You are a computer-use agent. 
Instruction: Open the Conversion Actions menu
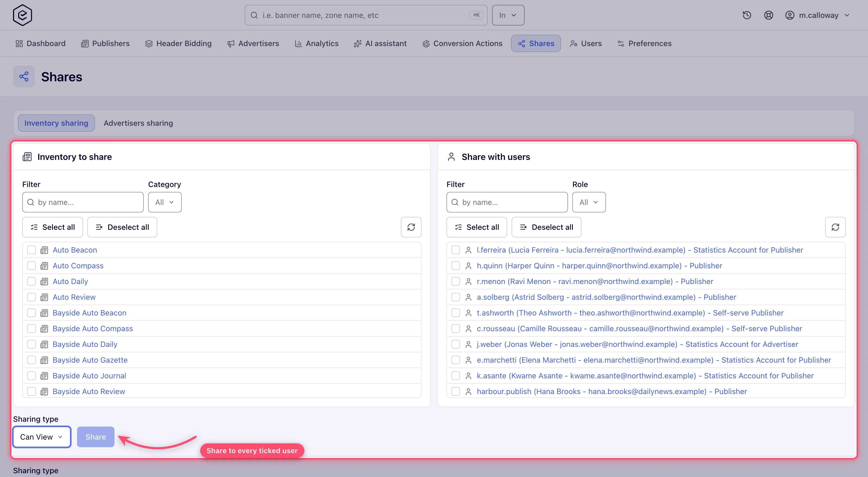click(462, 43)
